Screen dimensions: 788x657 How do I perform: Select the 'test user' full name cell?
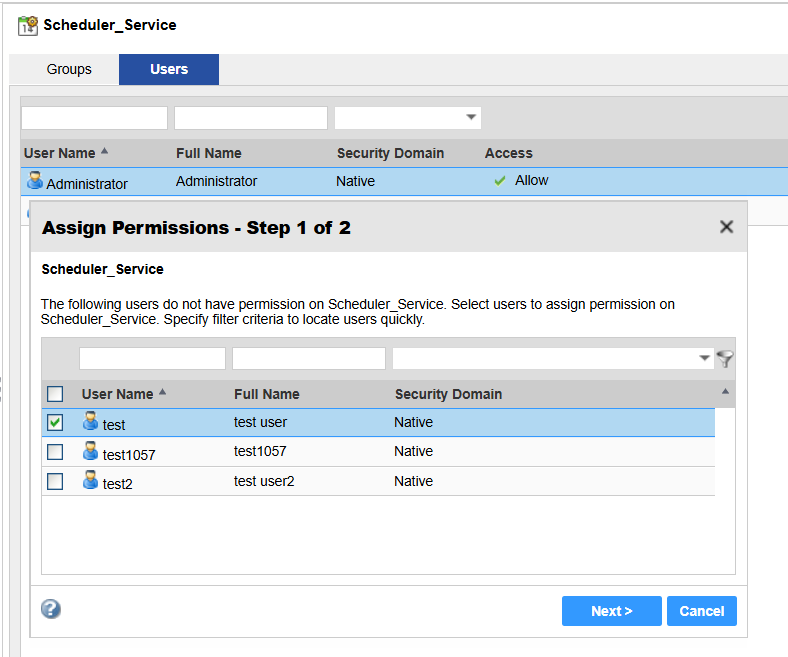(x=260, y=422)
